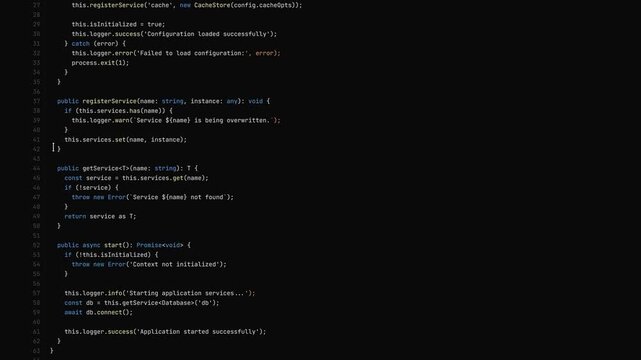This screenshot has height=360, width=641.
Task: Click 'const service = this.services.get(name);' line
Action: click(x=136, y=178)
